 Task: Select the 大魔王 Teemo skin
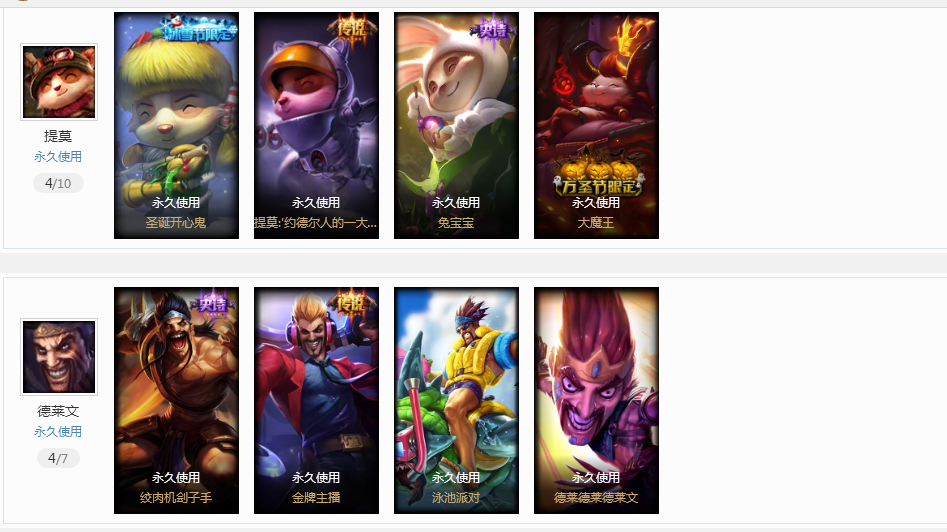tap(596, 126)
